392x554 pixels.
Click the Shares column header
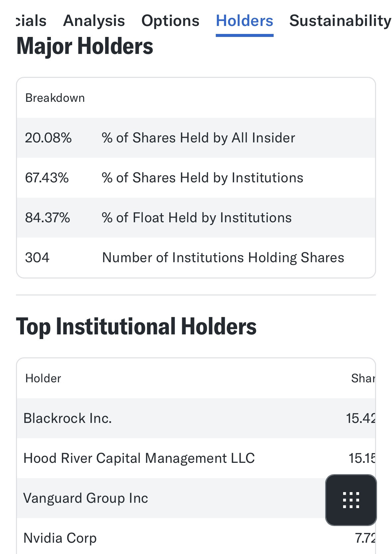click(x=363, y=378)
